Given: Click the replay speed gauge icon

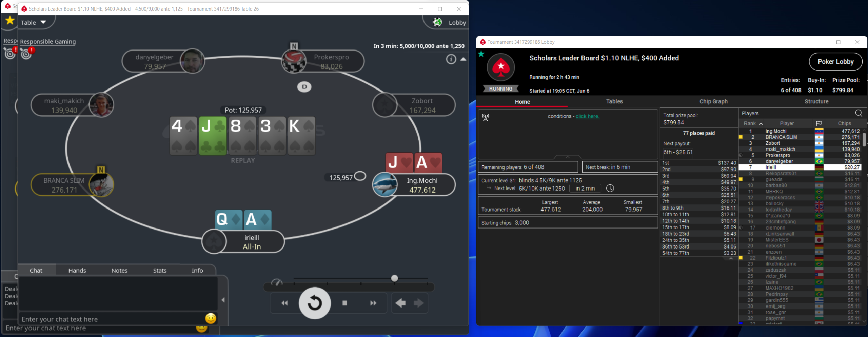Looking at the screenshot, I should (x=277, y=282).
